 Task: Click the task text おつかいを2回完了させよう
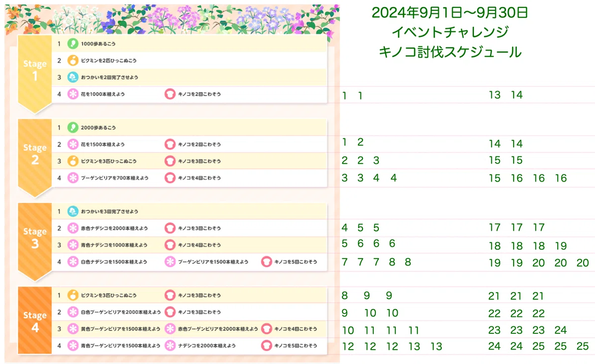click(x=110, y=77)
